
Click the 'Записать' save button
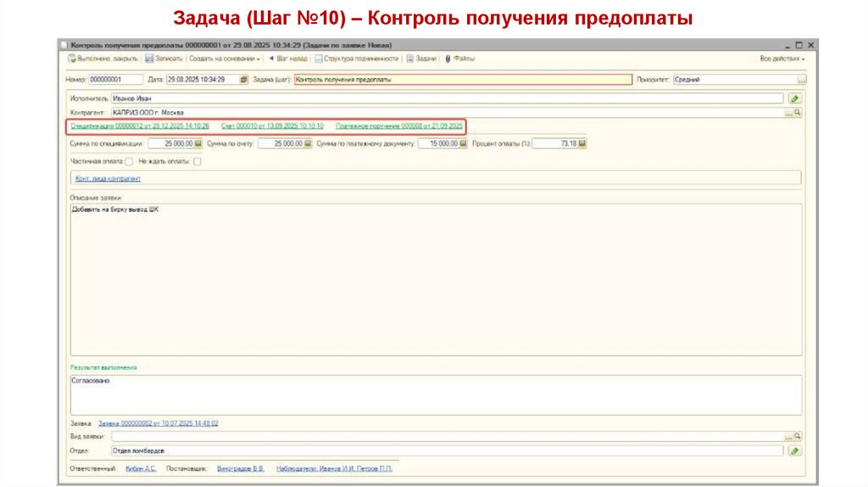(164, 59)
